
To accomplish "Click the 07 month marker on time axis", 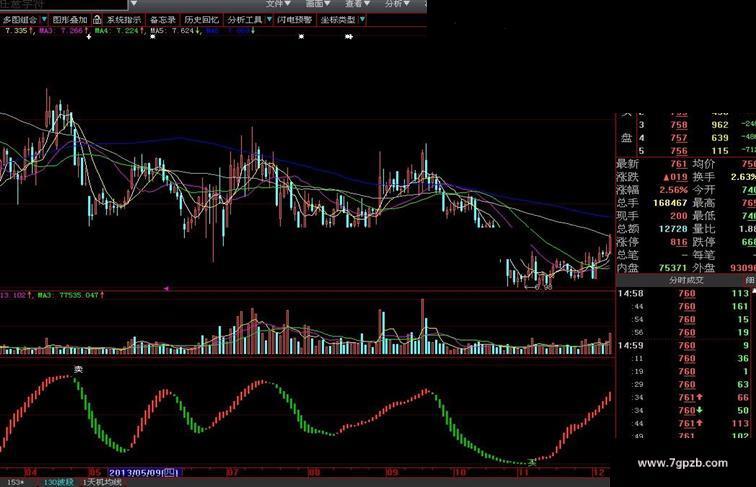I will pyautogui.click(x=232, y=472).
